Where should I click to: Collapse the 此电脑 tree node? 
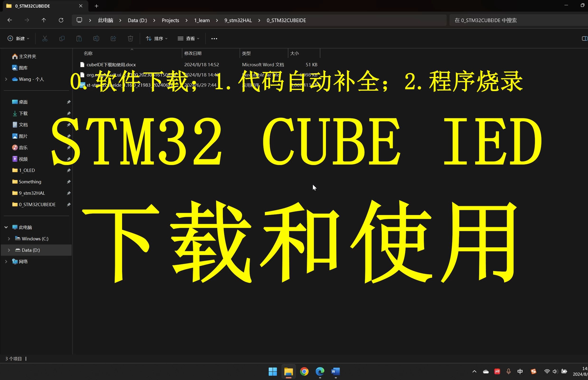[6, 227]
